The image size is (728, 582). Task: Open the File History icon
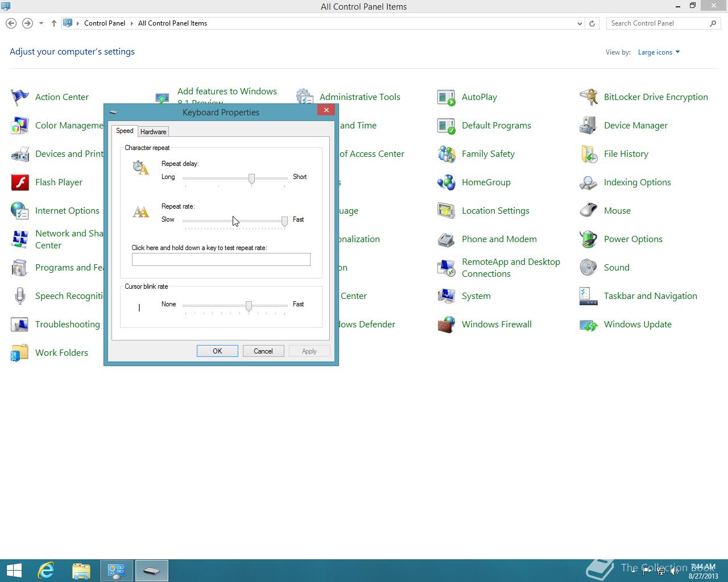coord(589,154)
